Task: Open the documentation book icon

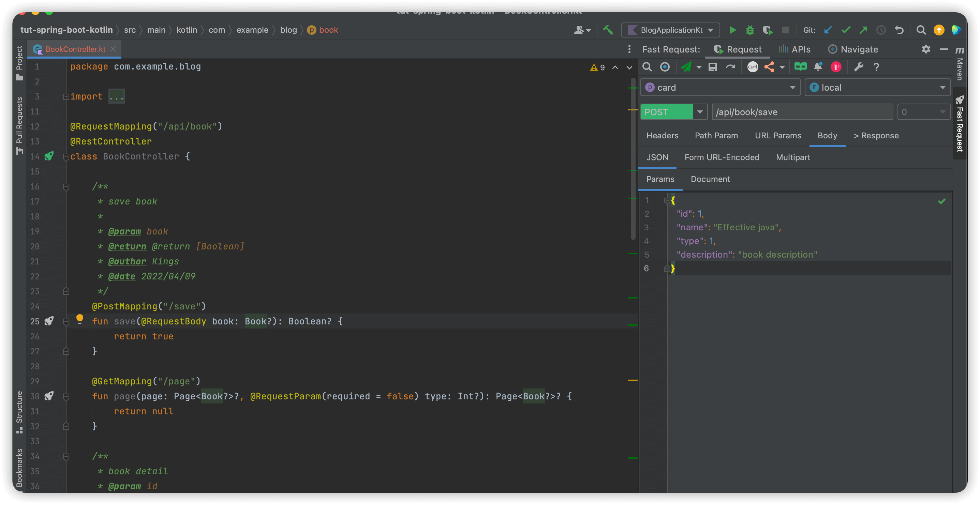Action: pyautogui.click(x=800, y=66)
